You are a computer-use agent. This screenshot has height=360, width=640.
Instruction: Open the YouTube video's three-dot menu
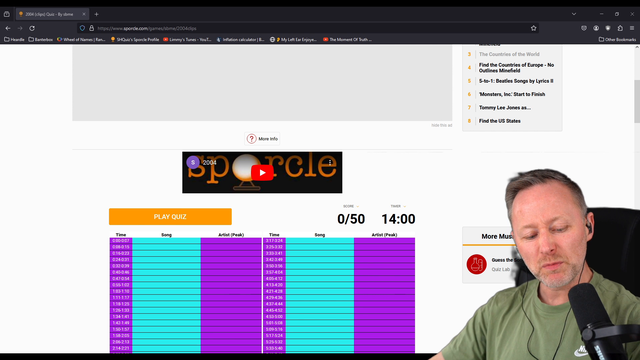330,162
